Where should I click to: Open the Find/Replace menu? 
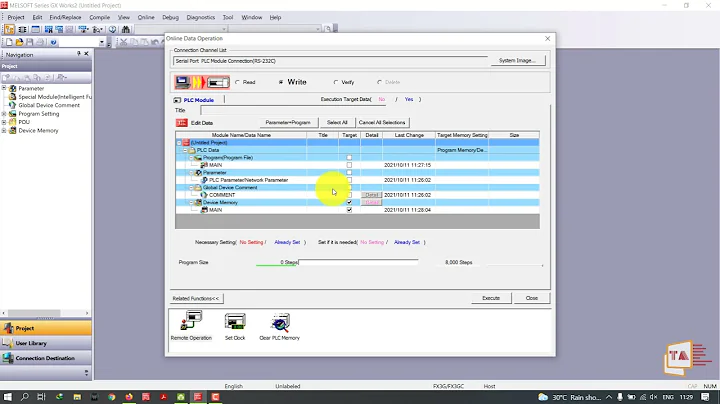[65, 17]
